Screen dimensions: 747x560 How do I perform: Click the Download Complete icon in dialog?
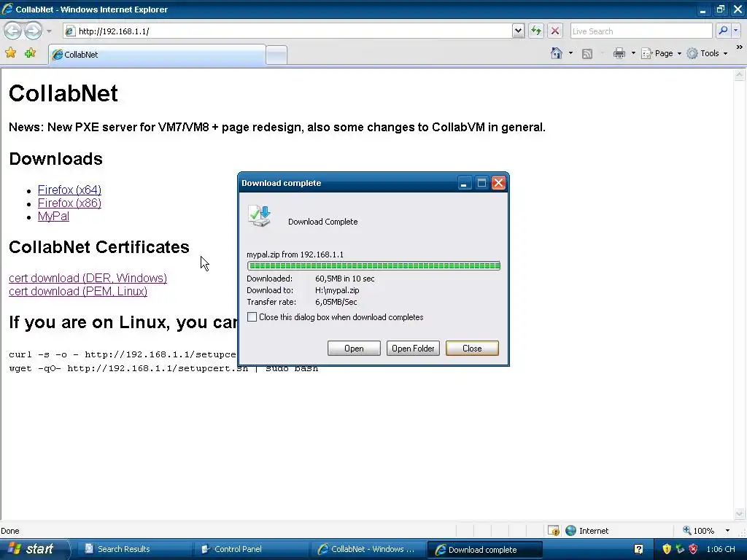click(x=260, y=217)
